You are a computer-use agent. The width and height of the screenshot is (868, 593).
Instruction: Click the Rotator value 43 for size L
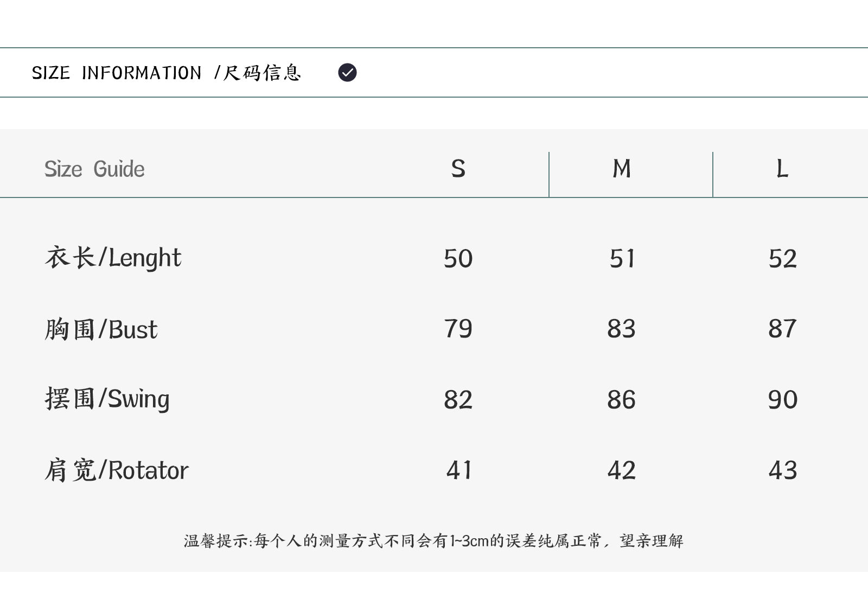[x=782, y=470]
